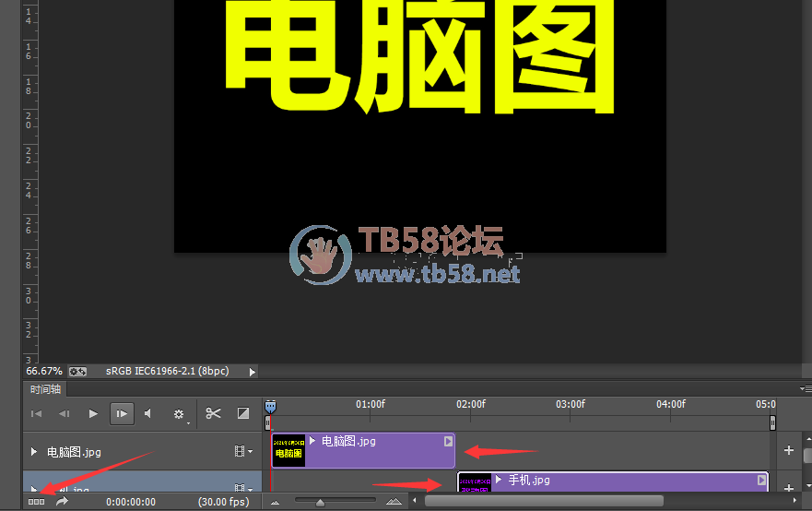This screenshot has height=511, width=812.
Task: Open the playback settings gear menu
Action: [179, 414]
